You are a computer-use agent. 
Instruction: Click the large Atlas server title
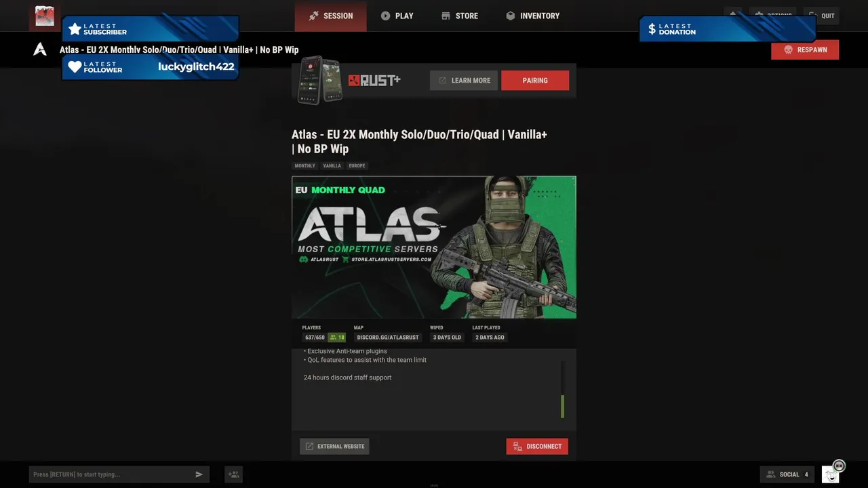pos(419,142)
